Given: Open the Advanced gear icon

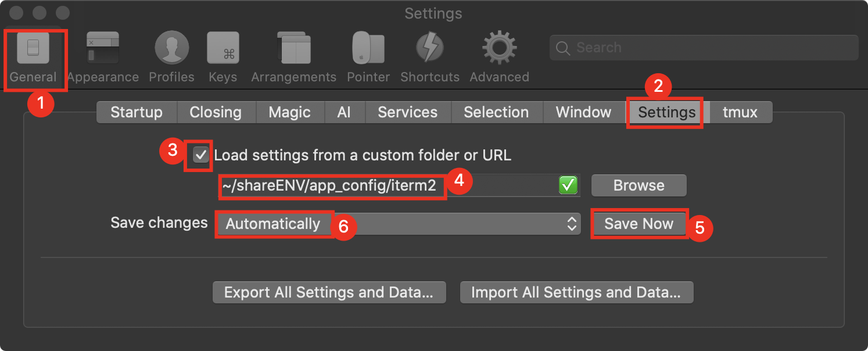Looking at the screenshot, I should (x=499, y=49).
